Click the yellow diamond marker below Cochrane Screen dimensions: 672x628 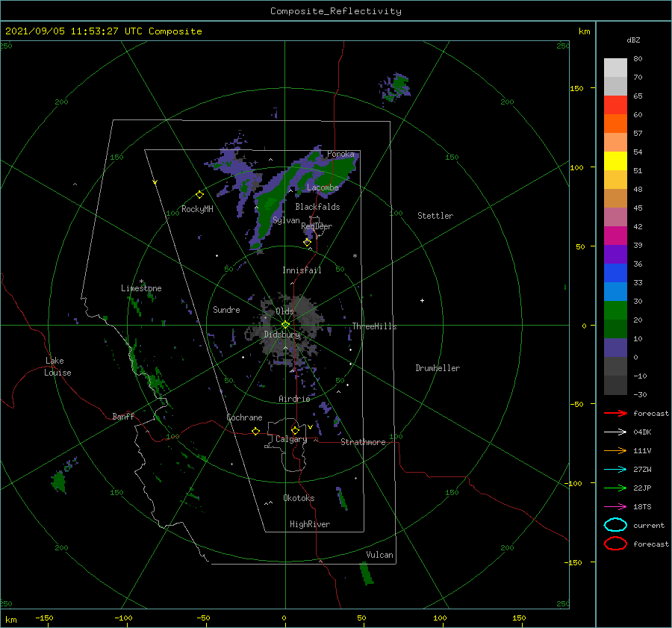[x=255, y=431]
